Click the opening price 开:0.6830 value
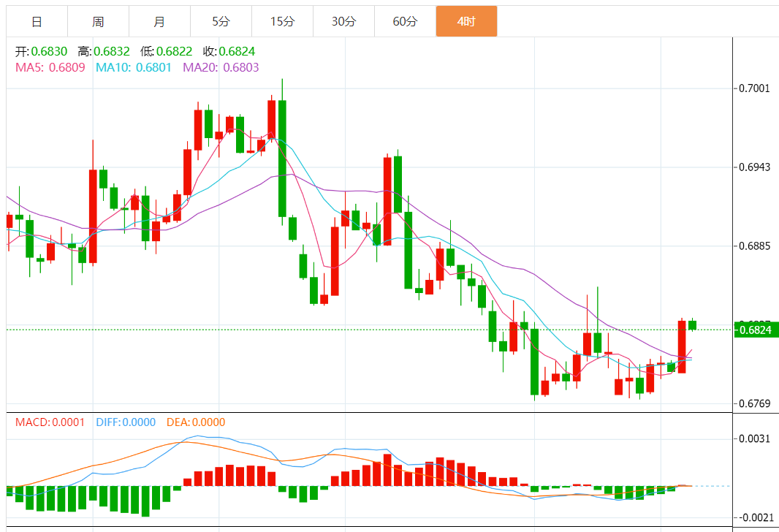Viewport: 779px width, 532px height. click(x=41, y=51)
